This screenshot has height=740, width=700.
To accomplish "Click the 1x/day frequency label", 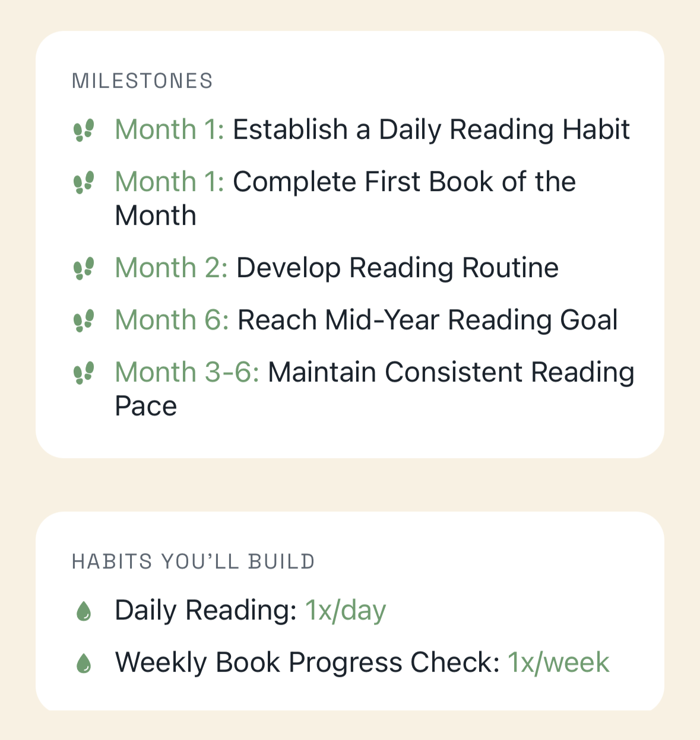I will 346,610.
